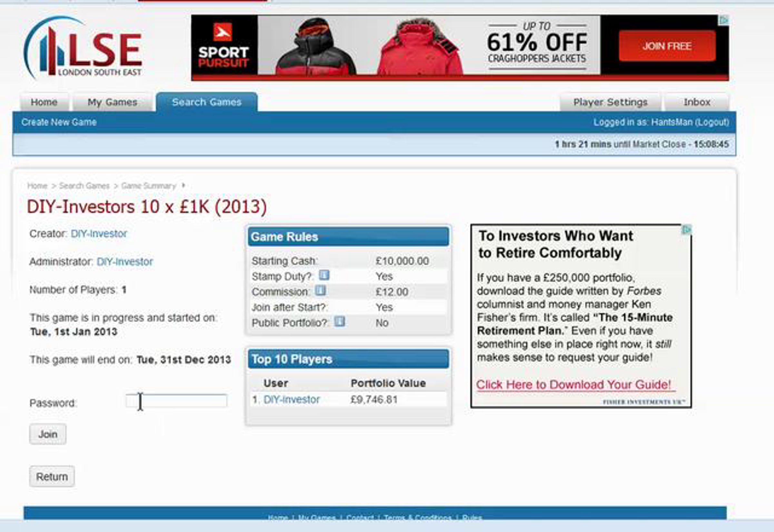This screenshot has height=532, width=774.
Task: Open the Search Games tab
Action: [206, 102]
